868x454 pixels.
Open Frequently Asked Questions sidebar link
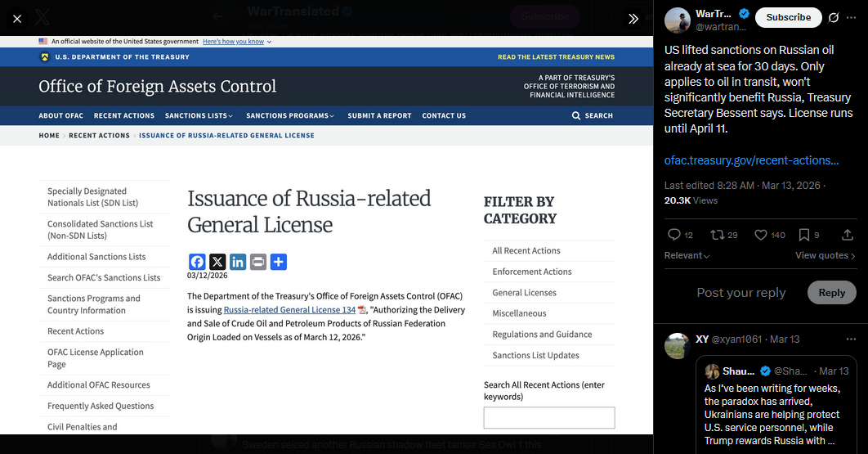101,406
